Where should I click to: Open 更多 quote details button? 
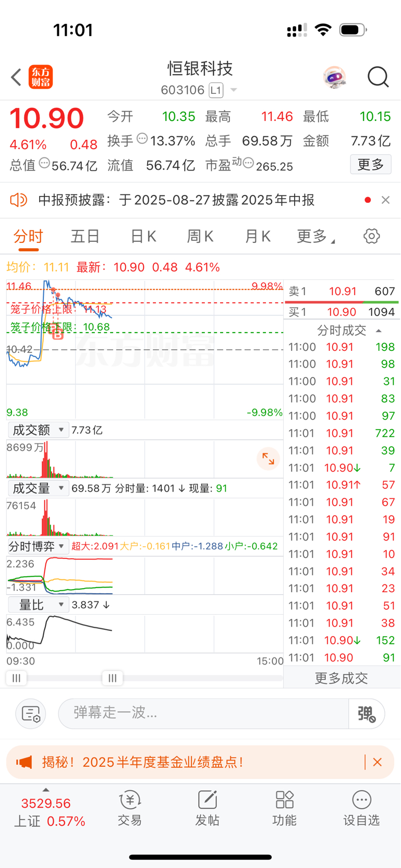click(371, 165)
